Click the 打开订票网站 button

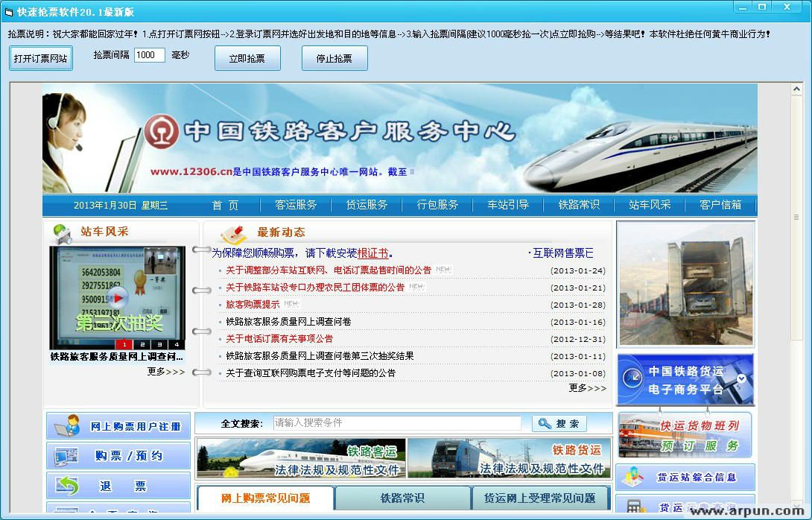point(41,59)
